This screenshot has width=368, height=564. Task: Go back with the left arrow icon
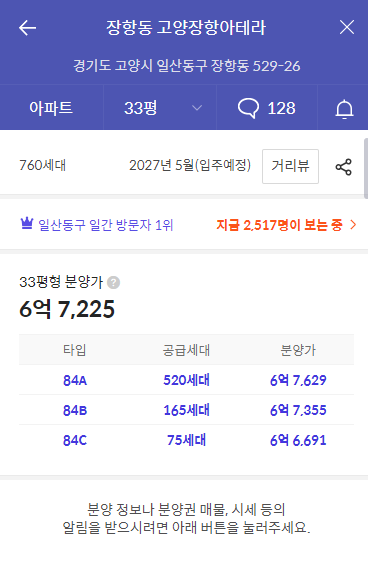27,28
